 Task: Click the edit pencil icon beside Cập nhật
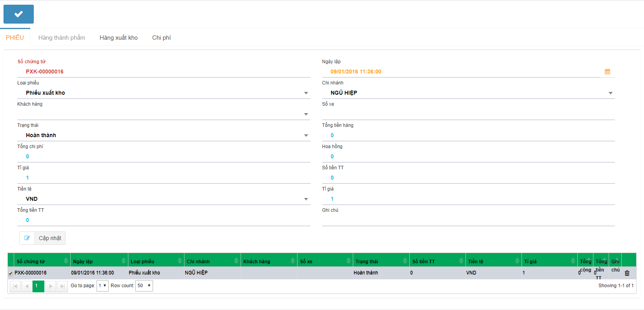(27, 238)
